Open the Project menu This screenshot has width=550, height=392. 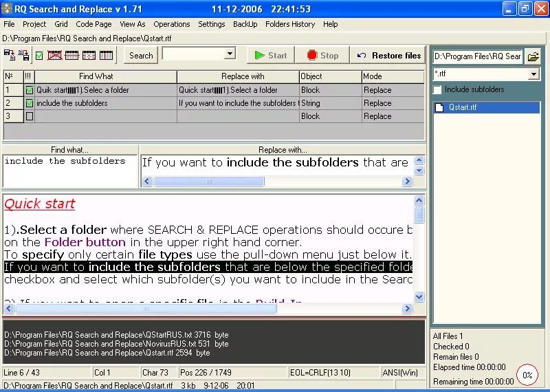(34, 24)
